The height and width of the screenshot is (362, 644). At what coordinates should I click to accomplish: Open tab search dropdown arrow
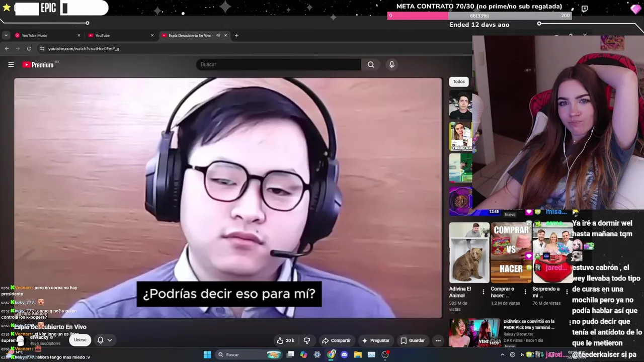[6, 35]
